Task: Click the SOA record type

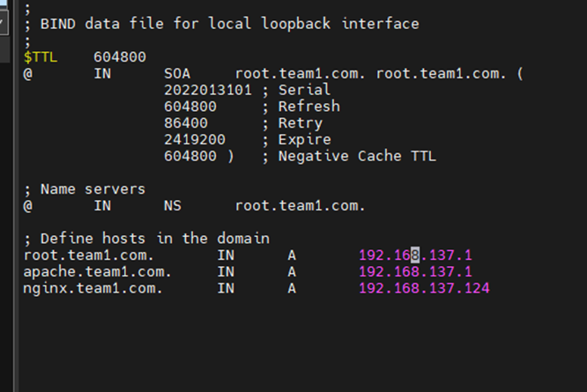Action: pyautogui.click(x=177, y=74)
